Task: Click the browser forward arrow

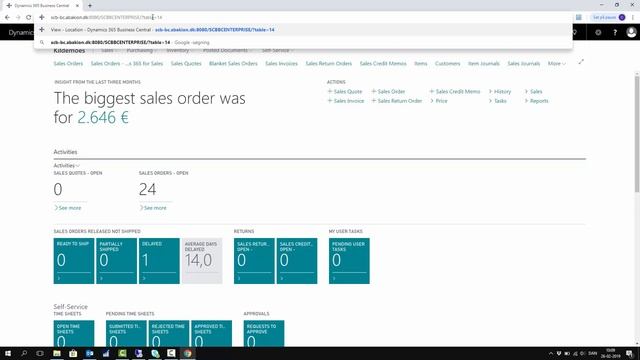Action: [18, 18]
